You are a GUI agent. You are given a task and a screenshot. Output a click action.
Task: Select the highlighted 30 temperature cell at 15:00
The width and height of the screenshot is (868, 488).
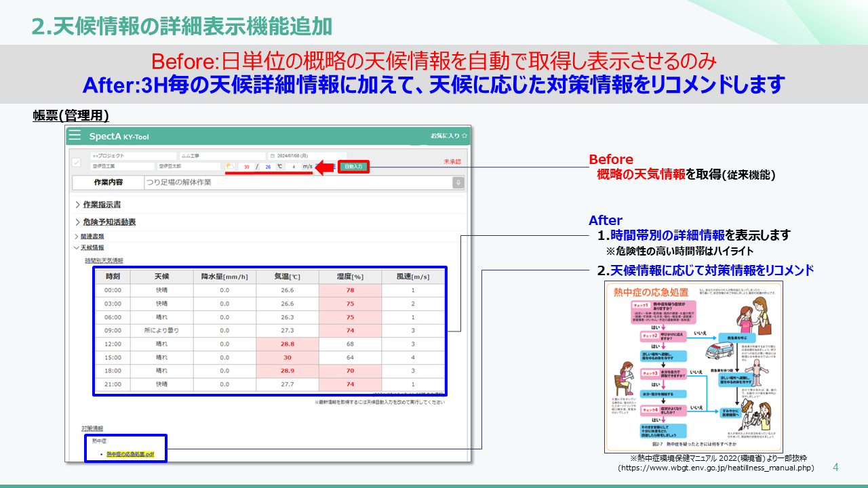point(288,357)
